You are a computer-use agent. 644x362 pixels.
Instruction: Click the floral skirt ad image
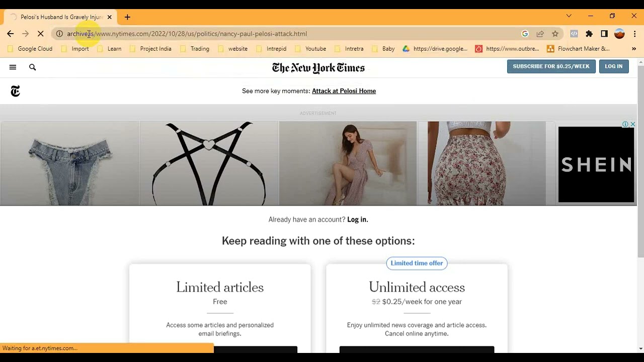(x=487, y=163)
